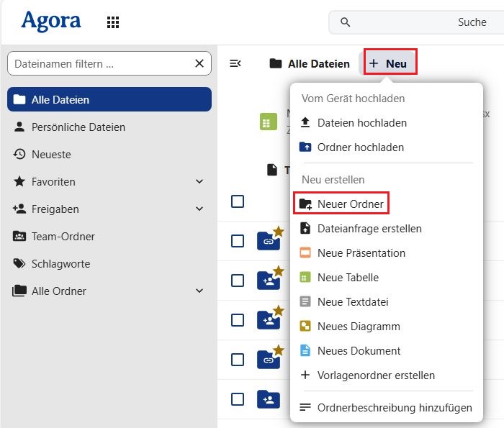Image resolution: width=504 pixels, height=428 pixels.
Task: Open the last shared folder icon without star
Action: (268, 399)
